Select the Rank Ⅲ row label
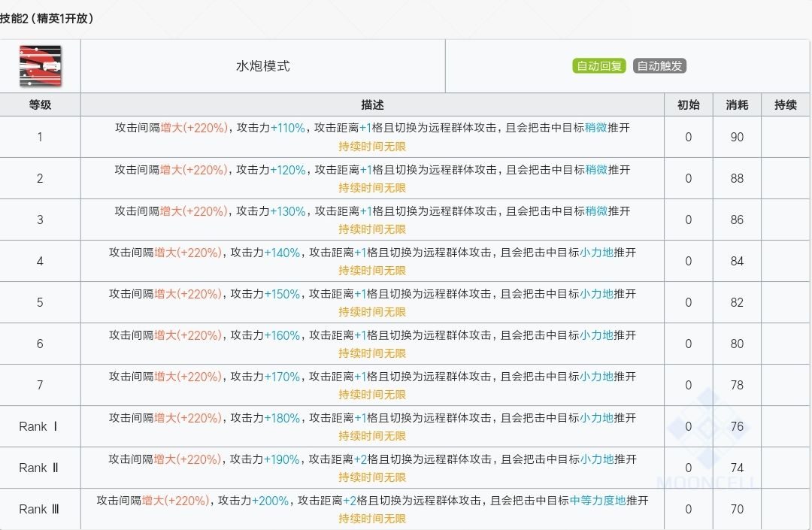Screen dimensions: 812x530 (x=39, y=509)
